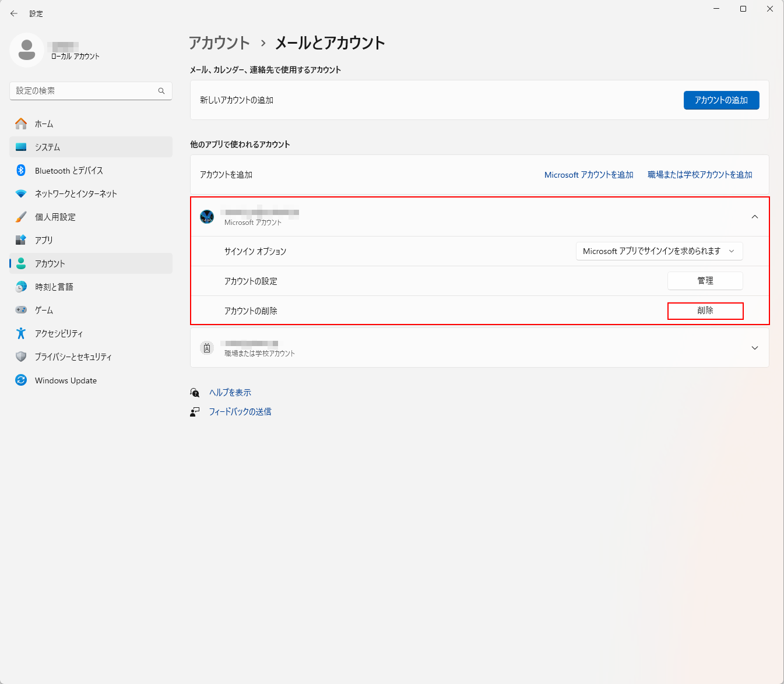
Task: Open the Gaming controller icon
Action: tap(21, 310)
